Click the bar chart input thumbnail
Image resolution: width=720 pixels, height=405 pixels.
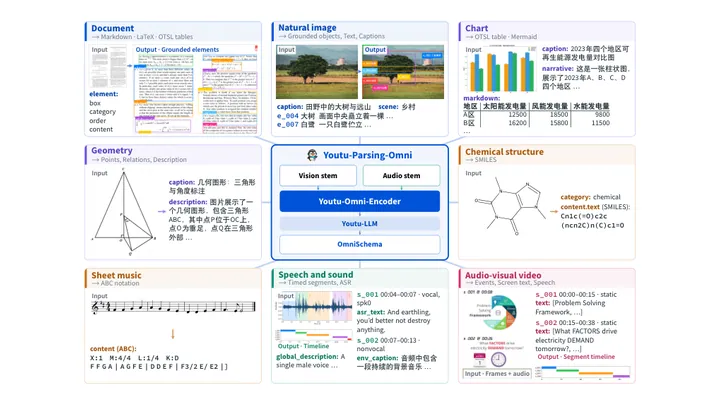(x=501, y=70)
